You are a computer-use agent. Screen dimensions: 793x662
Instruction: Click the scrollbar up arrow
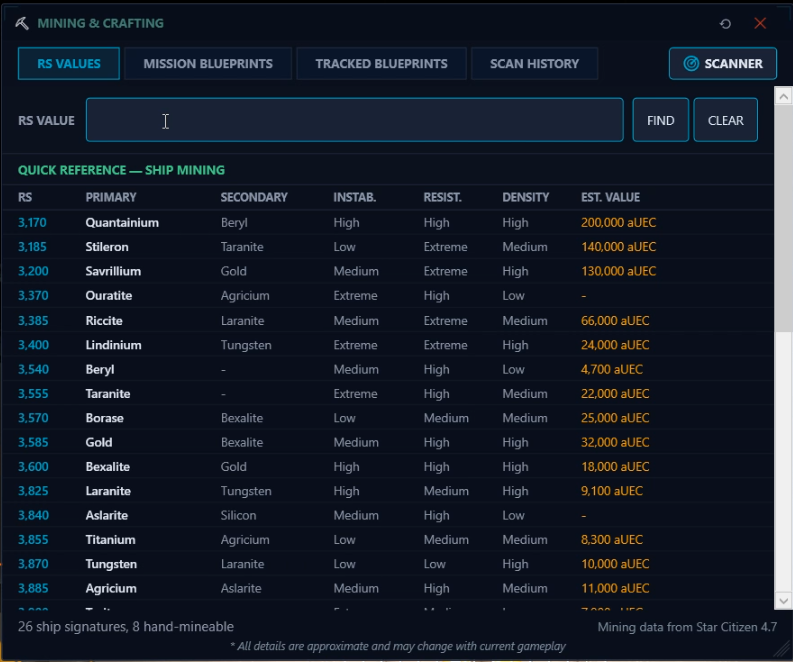(x=783, y=96)
